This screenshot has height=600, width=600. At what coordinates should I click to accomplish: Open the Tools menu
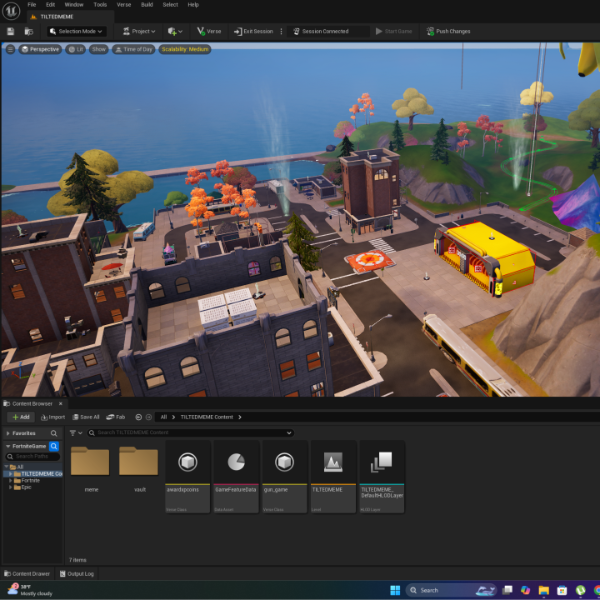coord(100,5)
